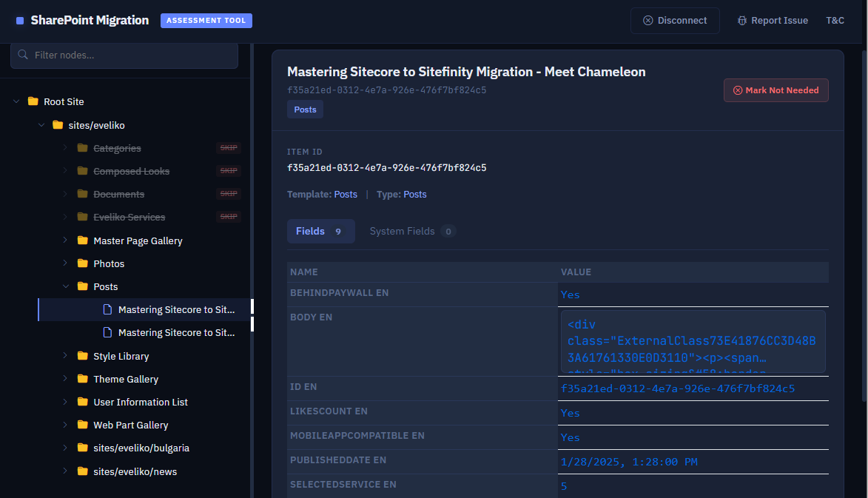Screen dimensions: 868x498
Task: Click the Style Library folder icon
Action: [82, 356]
